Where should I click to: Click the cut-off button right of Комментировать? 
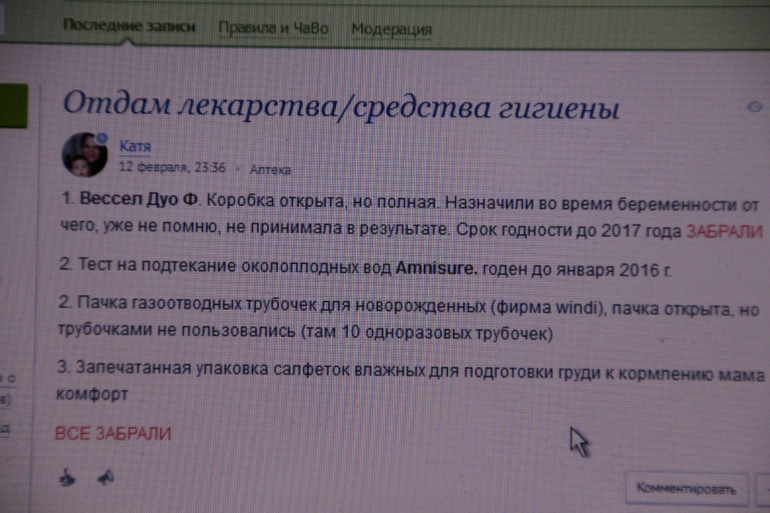tap(762, 489)
